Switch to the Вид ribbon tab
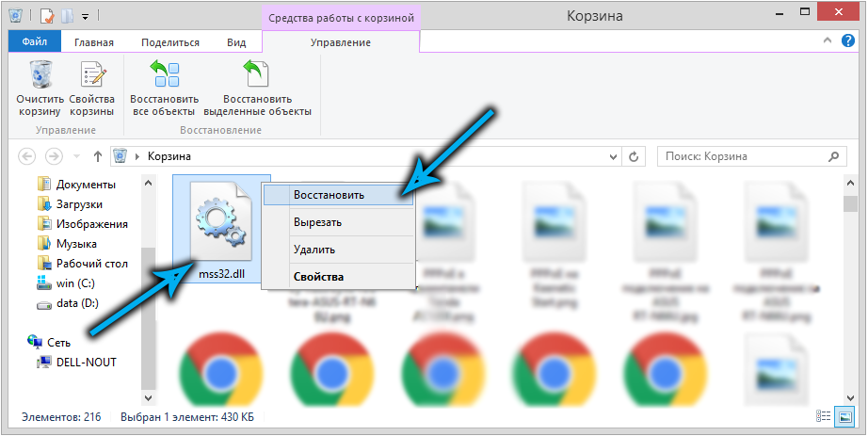868x436 pixels. coord(236,42)
